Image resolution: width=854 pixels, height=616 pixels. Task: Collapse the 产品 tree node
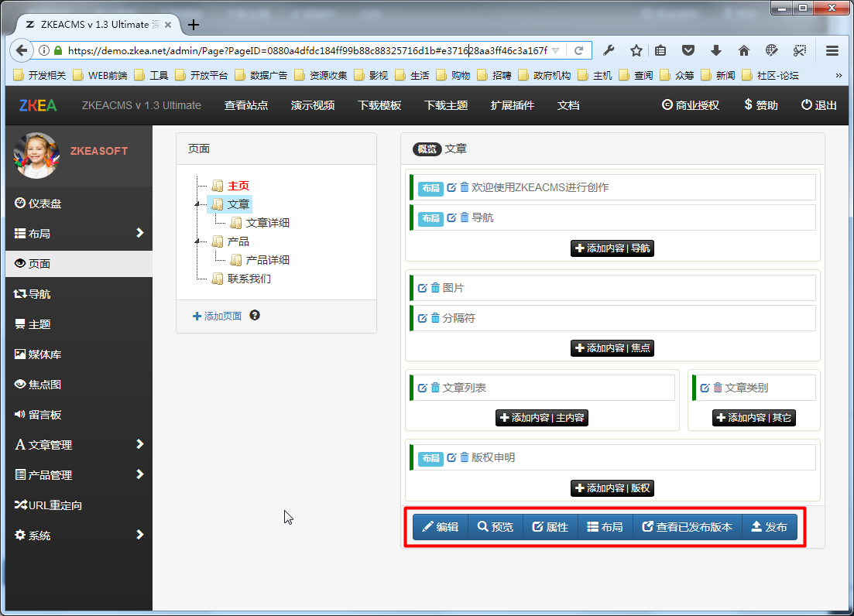pos(197,241)
